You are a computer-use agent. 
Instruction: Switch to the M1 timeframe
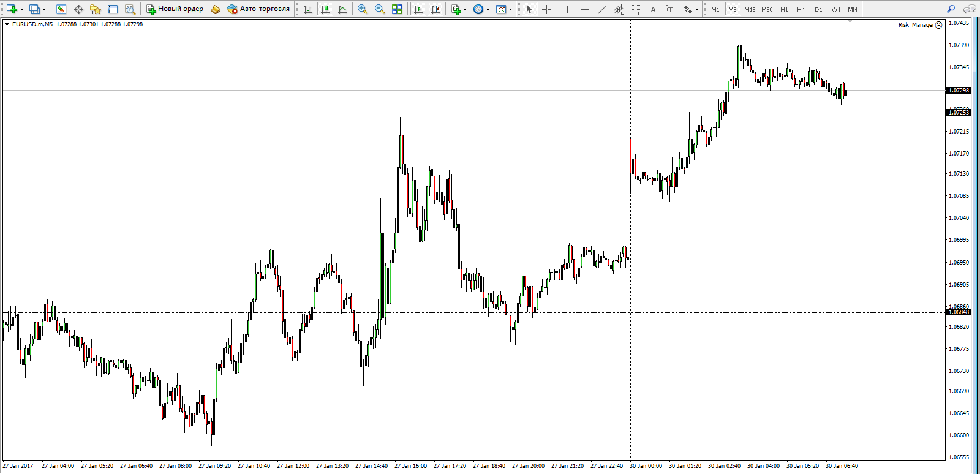click(x=715, y=9)
